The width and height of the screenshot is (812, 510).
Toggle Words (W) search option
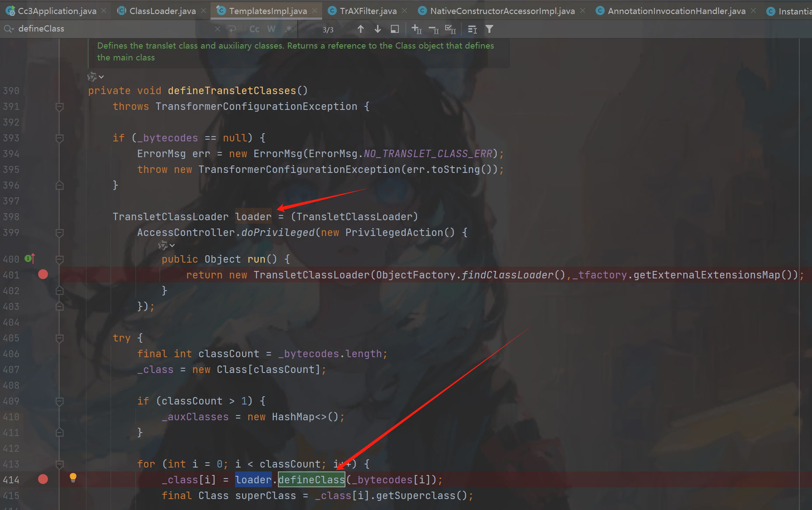coord(271,29)
